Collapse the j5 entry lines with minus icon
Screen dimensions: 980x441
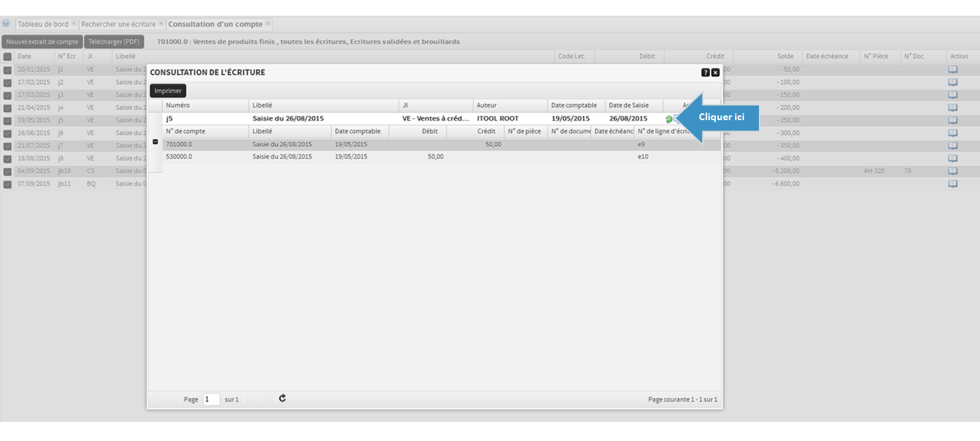155,142
